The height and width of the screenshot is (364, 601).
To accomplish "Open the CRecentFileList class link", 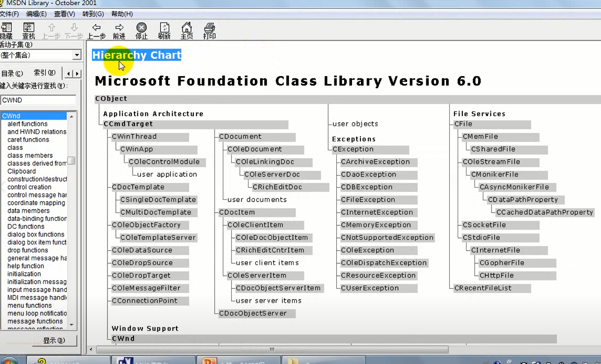I will 482,288.
